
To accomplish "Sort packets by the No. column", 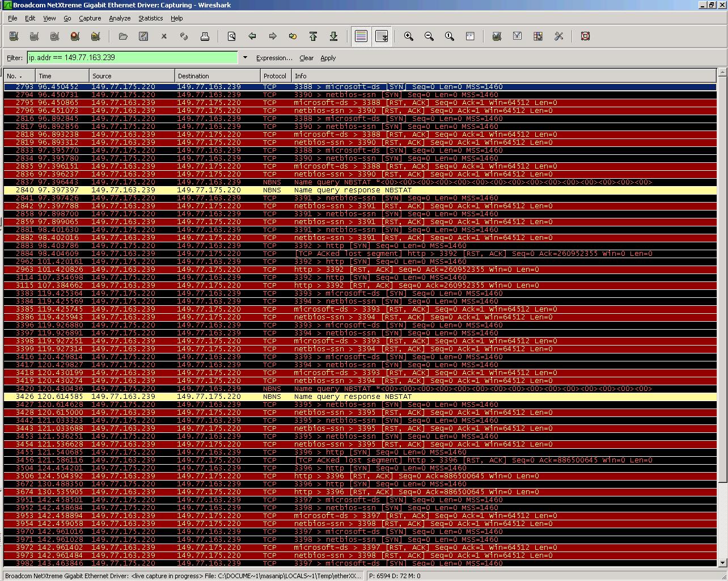I will point(19,75).
